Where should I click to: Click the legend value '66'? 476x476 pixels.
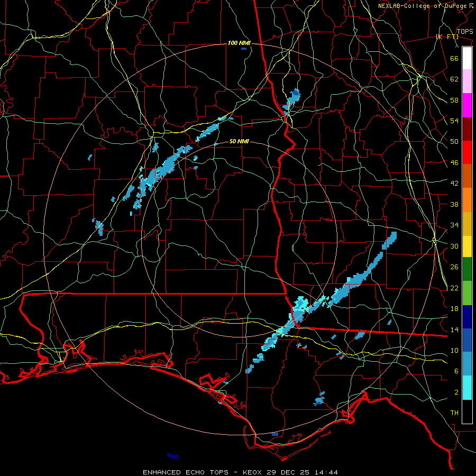tap(454, 58)
